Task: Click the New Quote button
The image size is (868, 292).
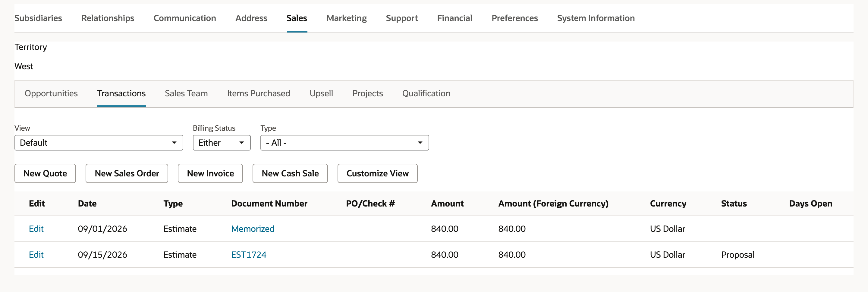Action: click(x=45, y=174)
